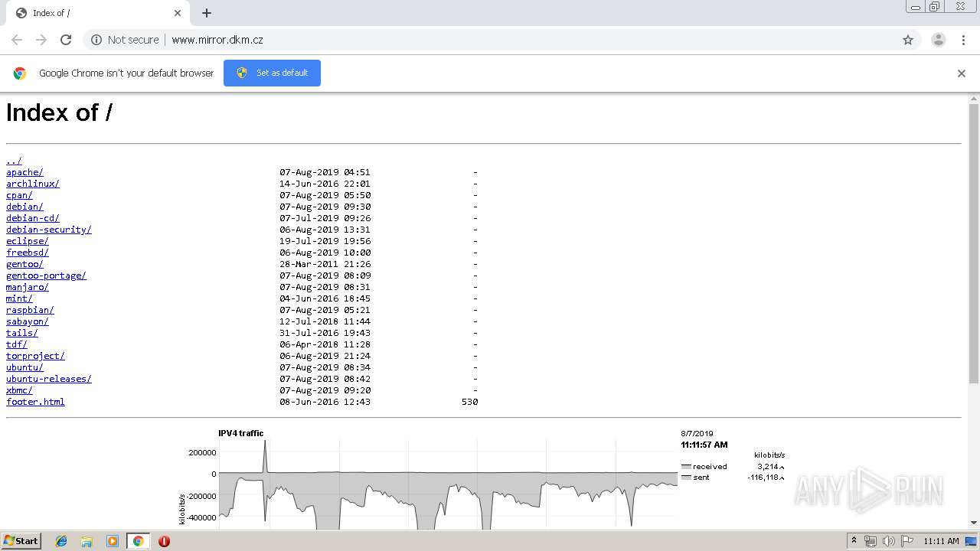Dismiss the default browser infobar
Screen dimensions: 980x551
click(x=962, y=73)
